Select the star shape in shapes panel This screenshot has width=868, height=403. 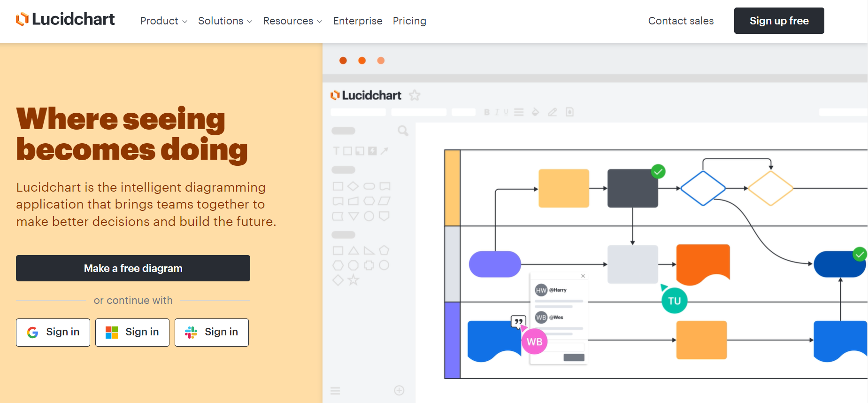(353, 280)
